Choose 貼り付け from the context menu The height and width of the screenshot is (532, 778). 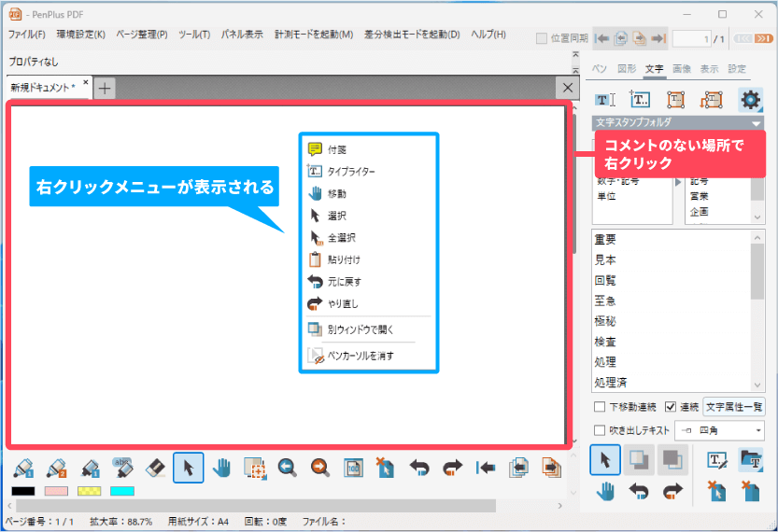[344, 259]
